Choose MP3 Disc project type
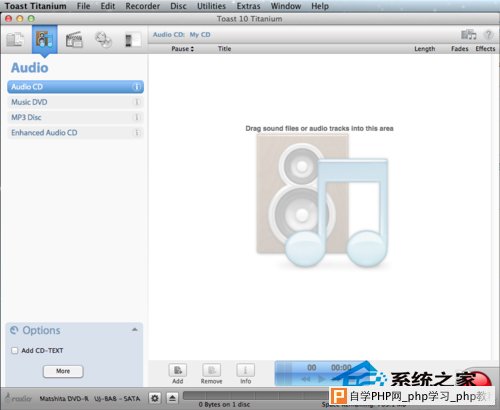The image size is (500, 410). 76,117
